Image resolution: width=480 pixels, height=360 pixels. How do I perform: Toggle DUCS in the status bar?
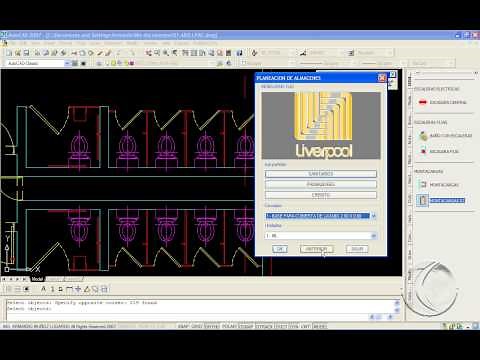point(281,326)
